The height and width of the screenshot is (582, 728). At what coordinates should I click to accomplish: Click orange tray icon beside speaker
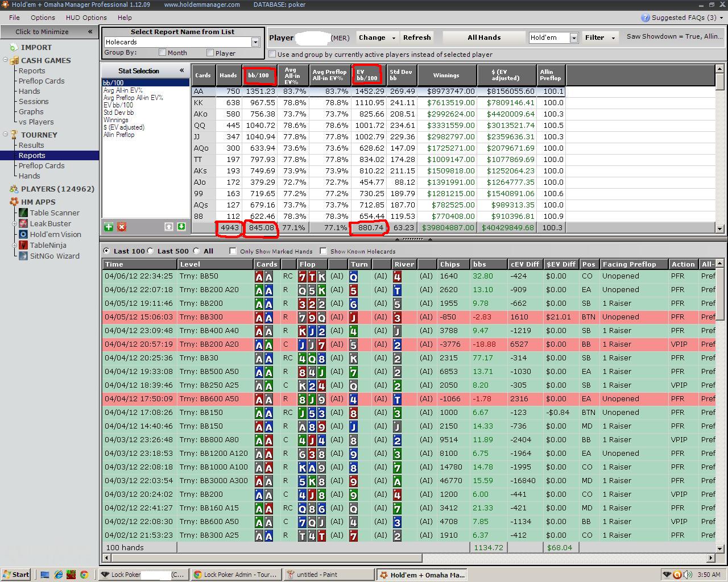pos(677,575)
